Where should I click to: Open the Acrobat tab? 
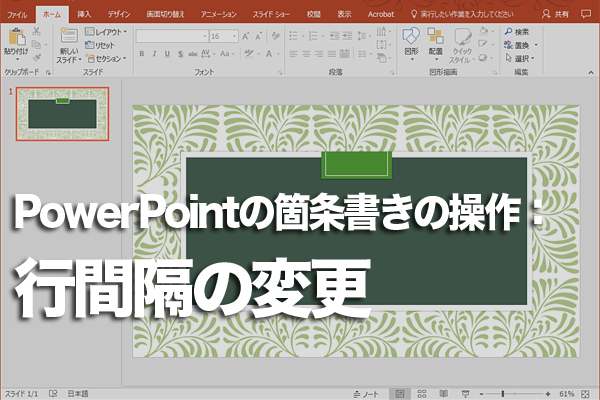pos(381,15)
